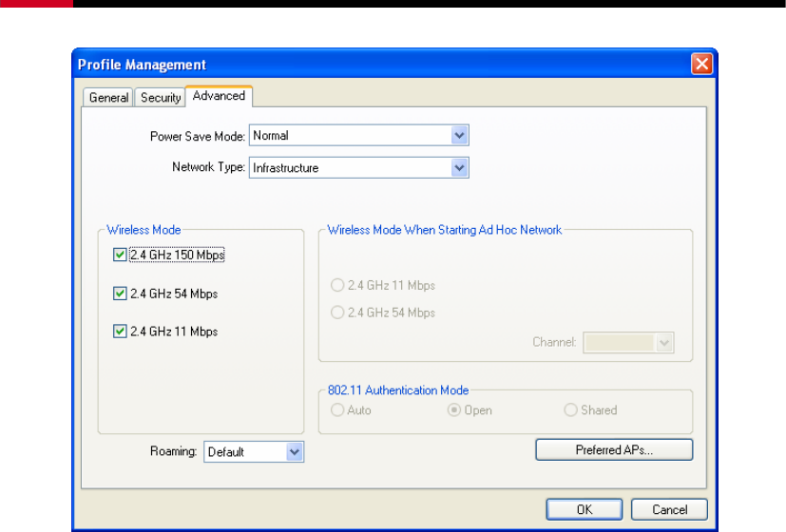The width and height of the screenshot is (786, 532).
Task: Open the Security tab
Action: (161, 97)
